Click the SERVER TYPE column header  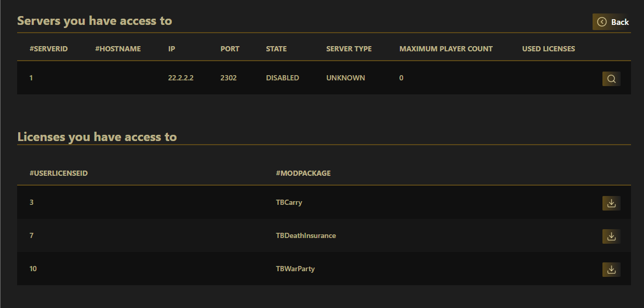[x=349, y=49]
